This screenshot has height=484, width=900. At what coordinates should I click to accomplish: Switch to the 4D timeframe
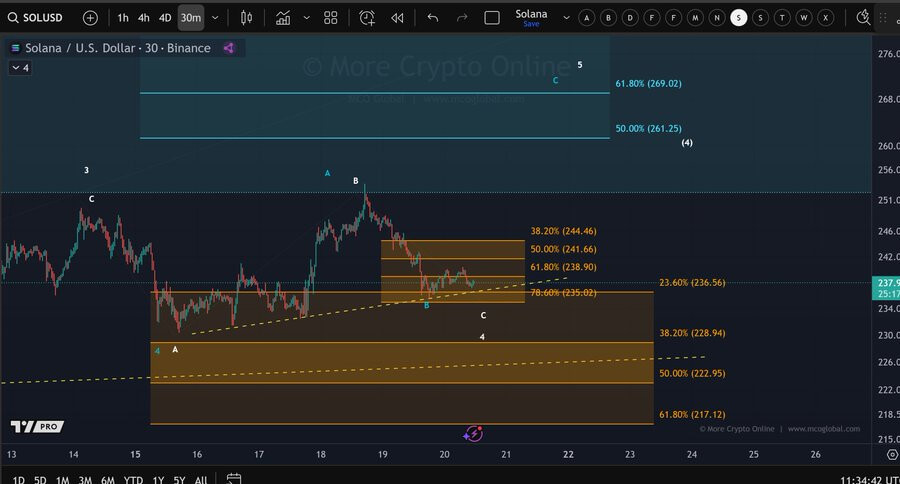point(165,18)
